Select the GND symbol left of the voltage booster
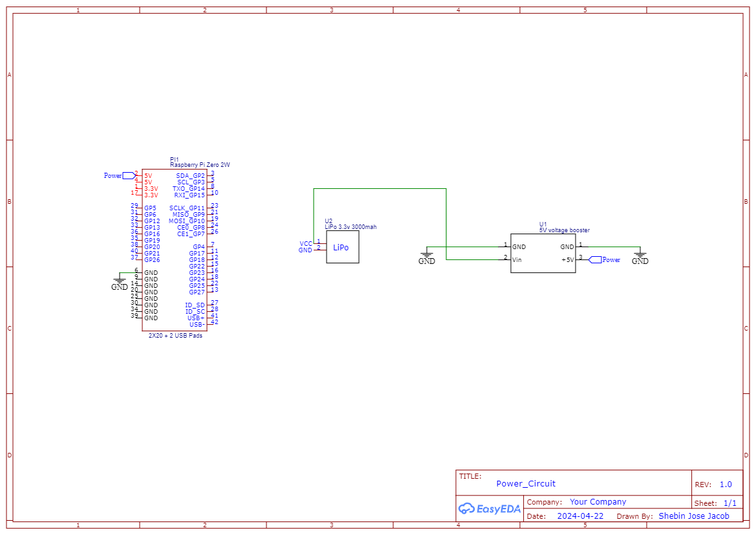 coord(427,257)
